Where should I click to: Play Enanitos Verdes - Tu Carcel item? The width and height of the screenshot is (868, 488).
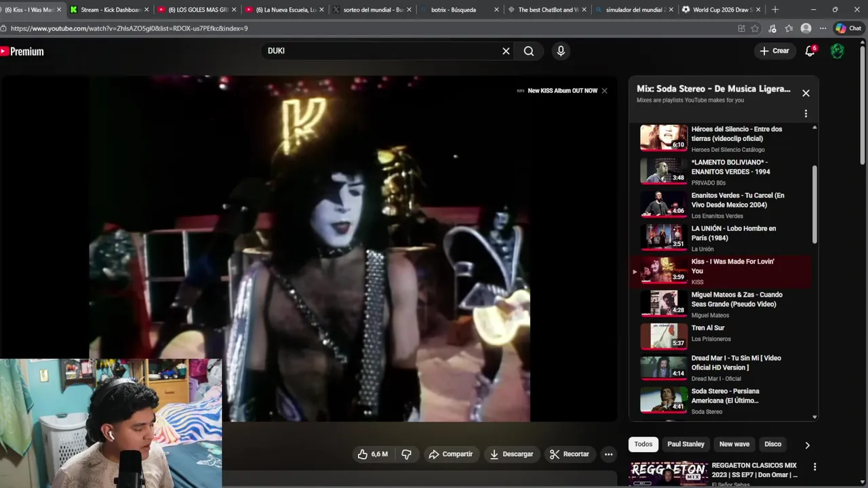(720, 205)
